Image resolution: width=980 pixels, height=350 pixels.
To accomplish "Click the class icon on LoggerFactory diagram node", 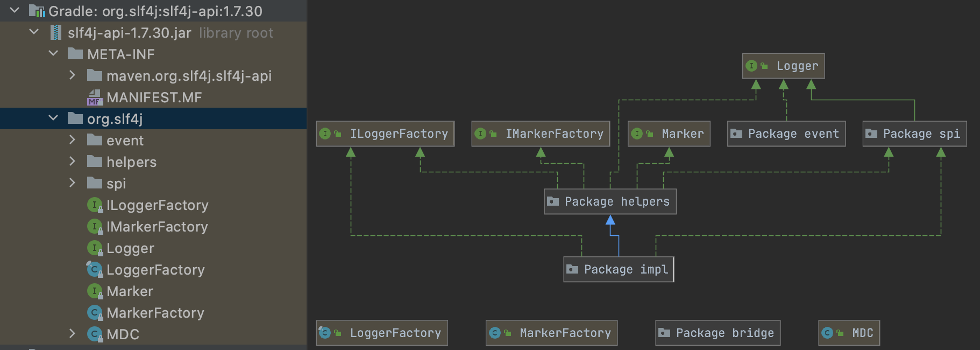I will tap(324, 332).
